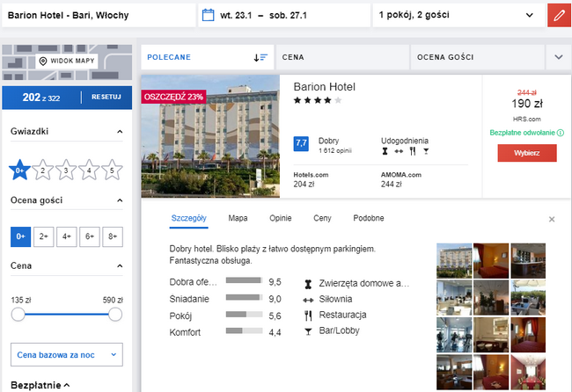This screenshot has width=572, height=392.
Task: Click the Siłownia dumbbell icon in details
Action: [x=308, y=300]
